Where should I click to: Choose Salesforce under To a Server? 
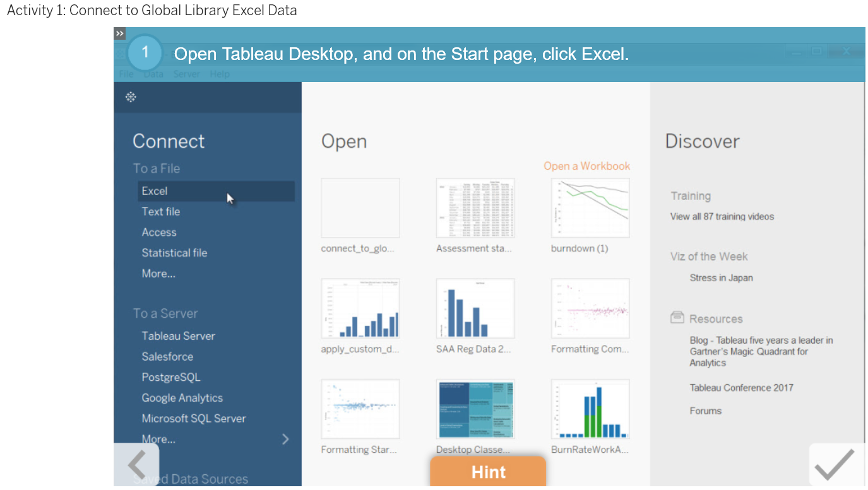[166, 356]
